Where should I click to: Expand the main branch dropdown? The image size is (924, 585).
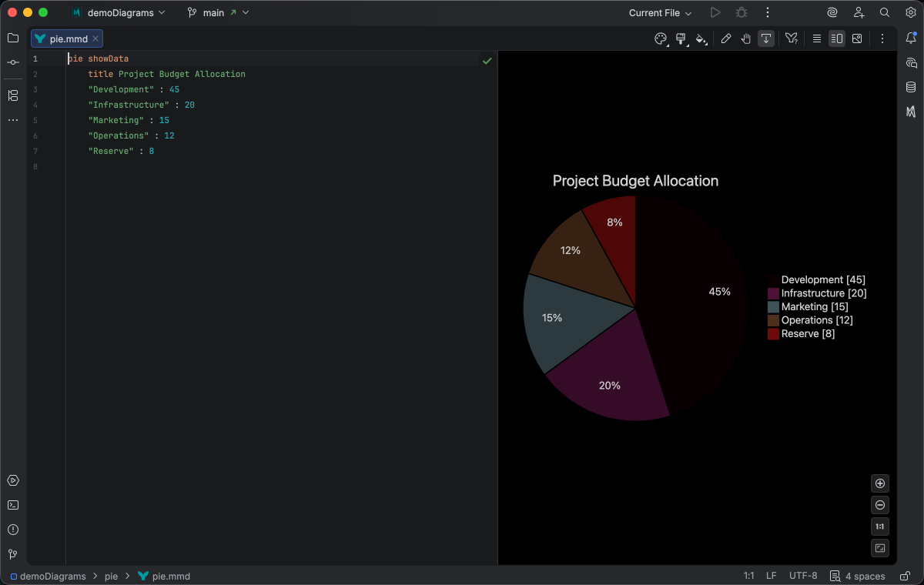tap(218, 12)
